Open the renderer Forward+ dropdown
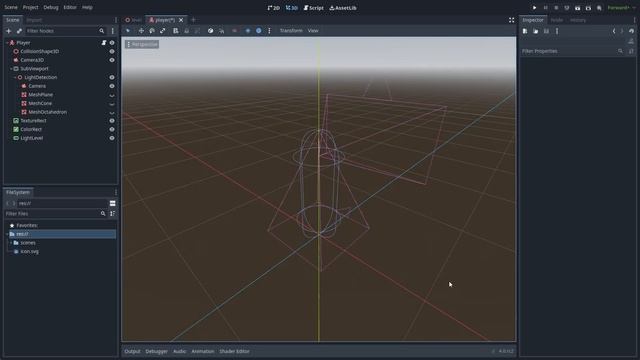640x360 pixels. tap(622, 8)
